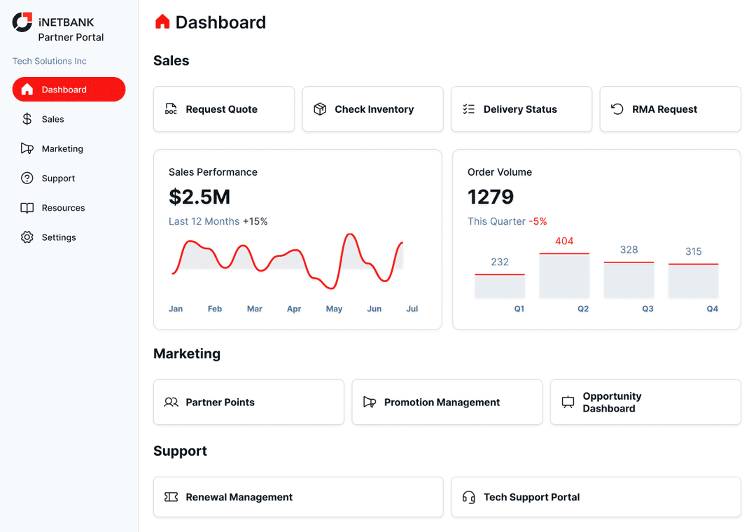Open Partner Points
756x532 pixels.
coord(248,402)
